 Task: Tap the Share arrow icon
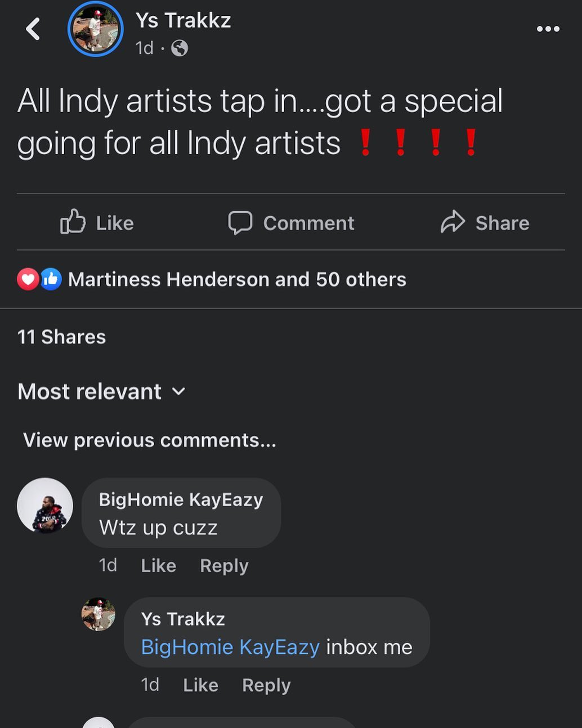(x=453, y=222)
